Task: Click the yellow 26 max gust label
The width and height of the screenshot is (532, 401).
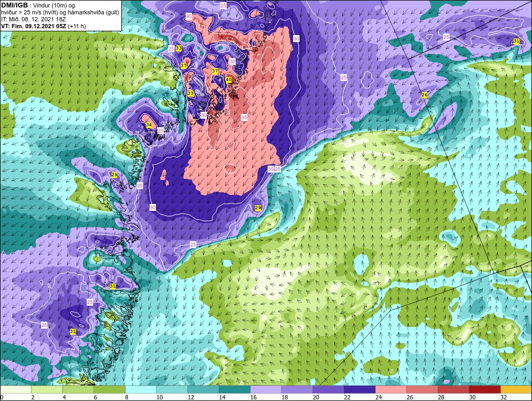Action: point(425,95)
